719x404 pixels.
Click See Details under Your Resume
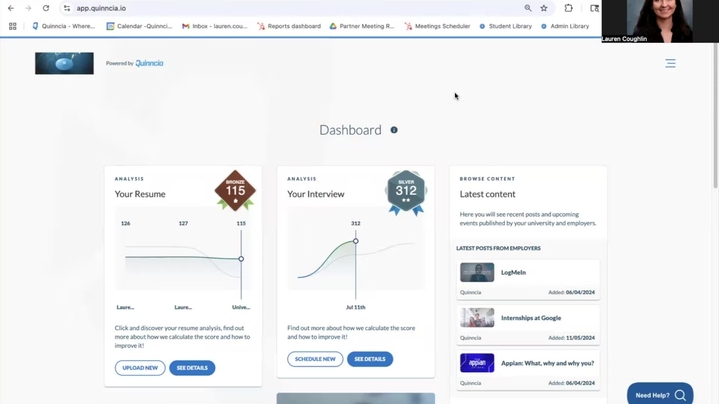pos(192,368)
